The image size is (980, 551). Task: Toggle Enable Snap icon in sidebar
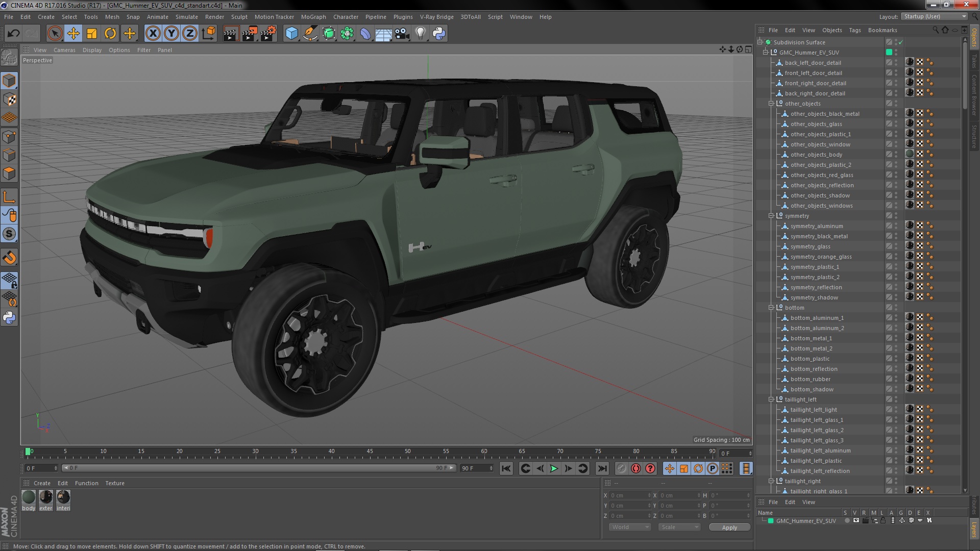pos(9,258)
